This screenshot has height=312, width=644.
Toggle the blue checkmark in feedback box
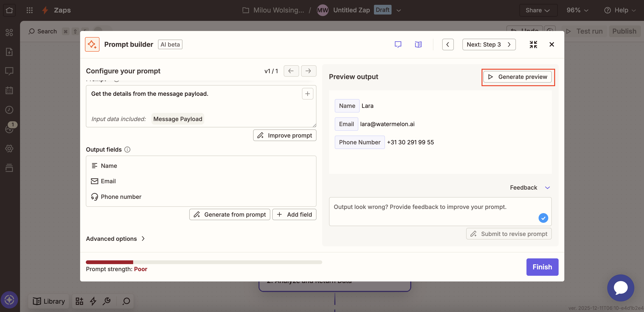pyautogui.click(x=543, y=218)
